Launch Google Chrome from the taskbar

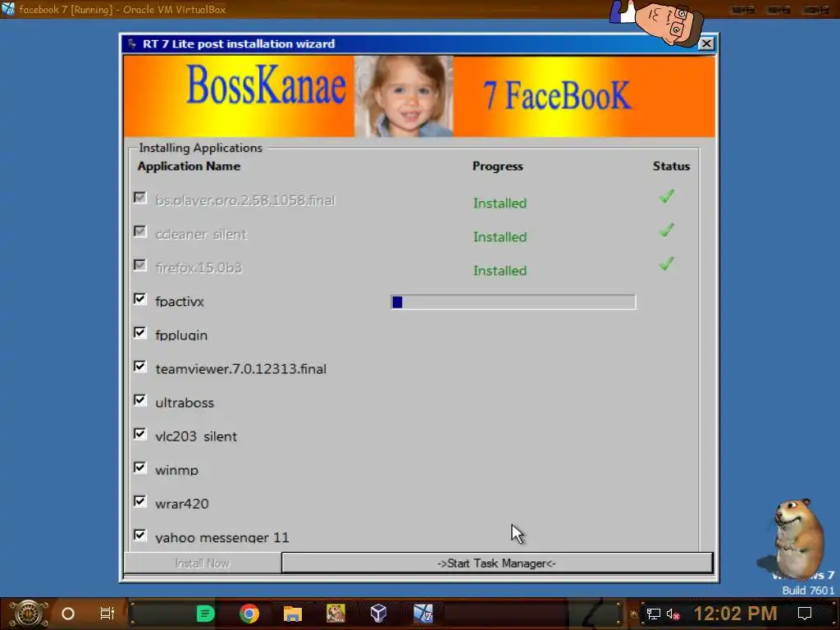249,614
